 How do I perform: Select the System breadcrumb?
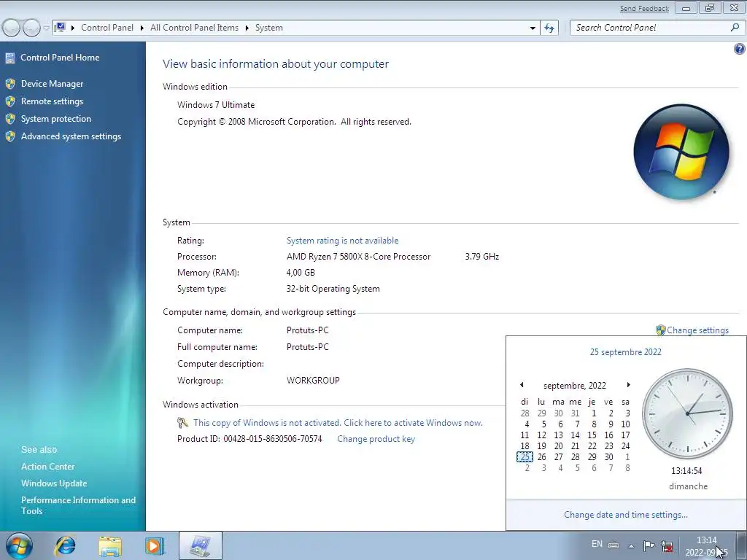(268, 28)
